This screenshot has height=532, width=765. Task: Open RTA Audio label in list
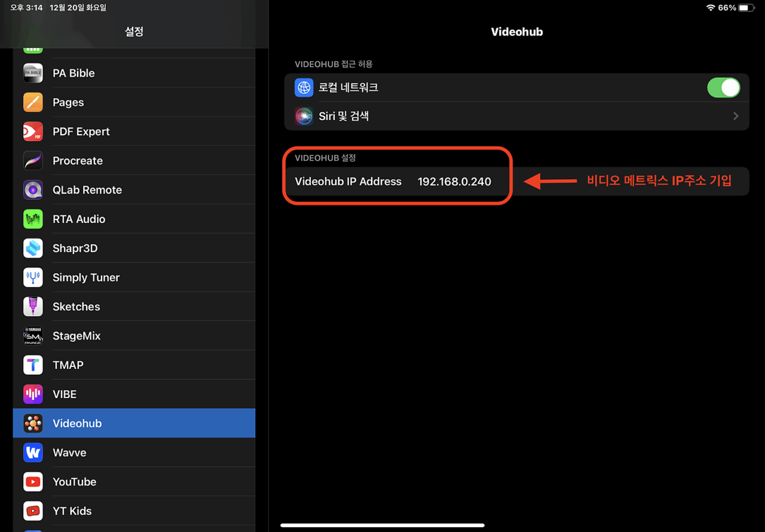coord(79,219)
